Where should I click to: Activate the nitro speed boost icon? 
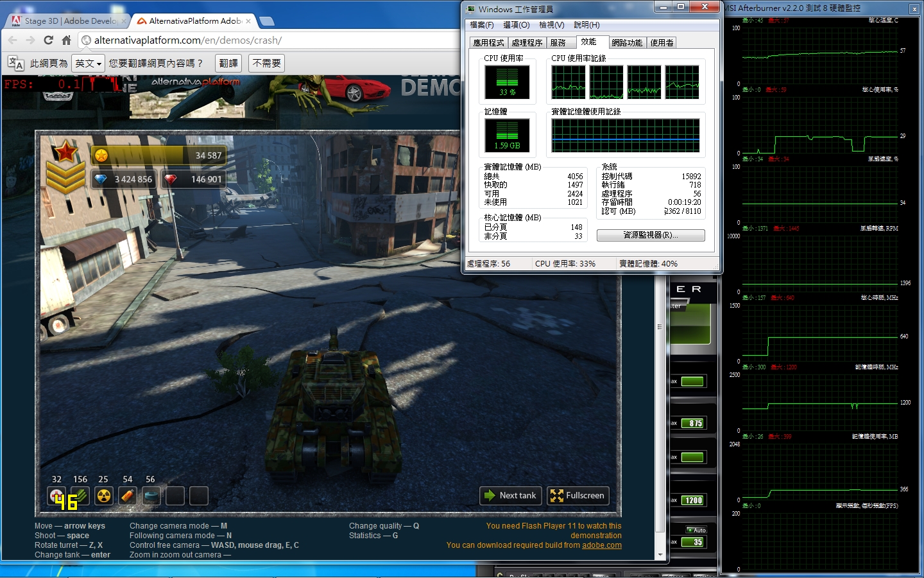(x=128, y=496)
